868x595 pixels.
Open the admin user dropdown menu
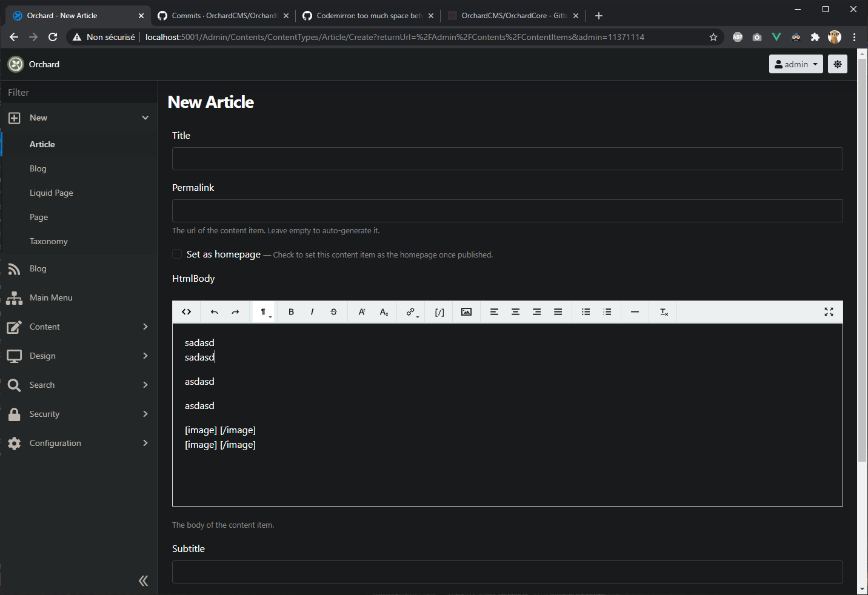pos(795,64)
